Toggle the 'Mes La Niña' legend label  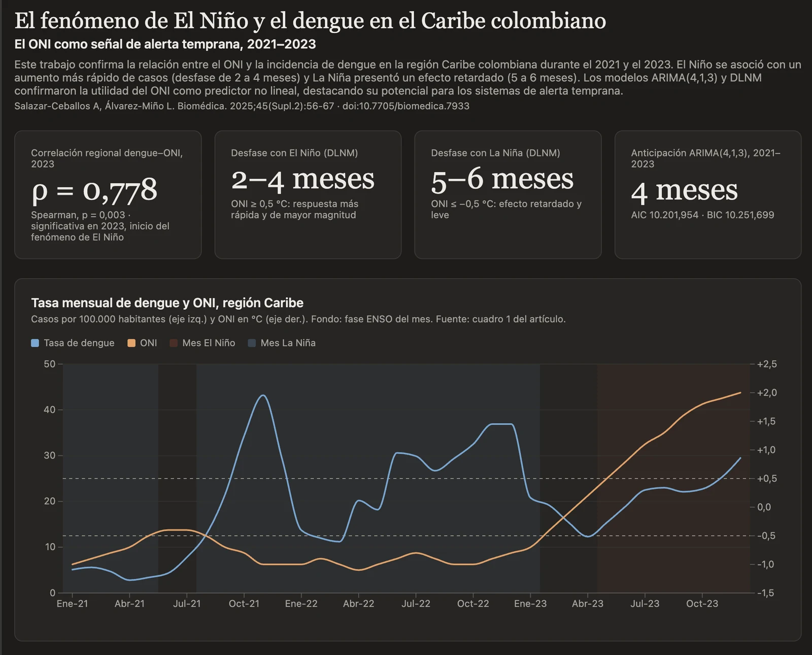pos(288,343)
